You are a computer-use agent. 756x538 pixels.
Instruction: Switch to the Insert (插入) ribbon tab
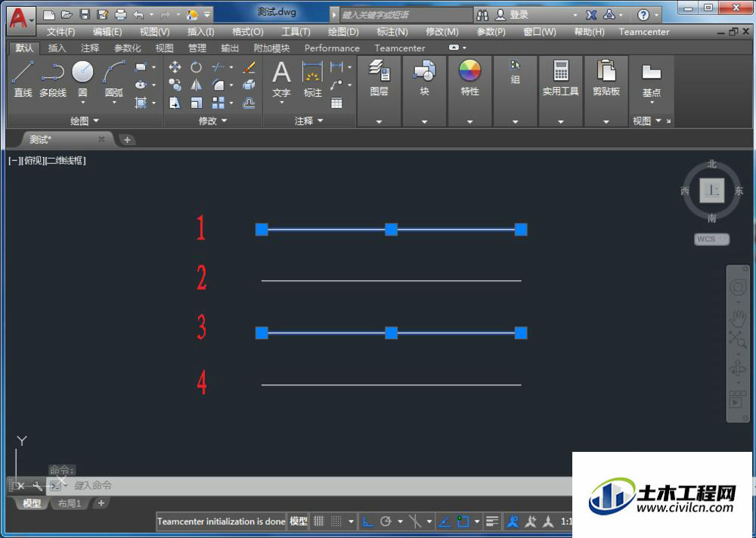click(57, 48)
